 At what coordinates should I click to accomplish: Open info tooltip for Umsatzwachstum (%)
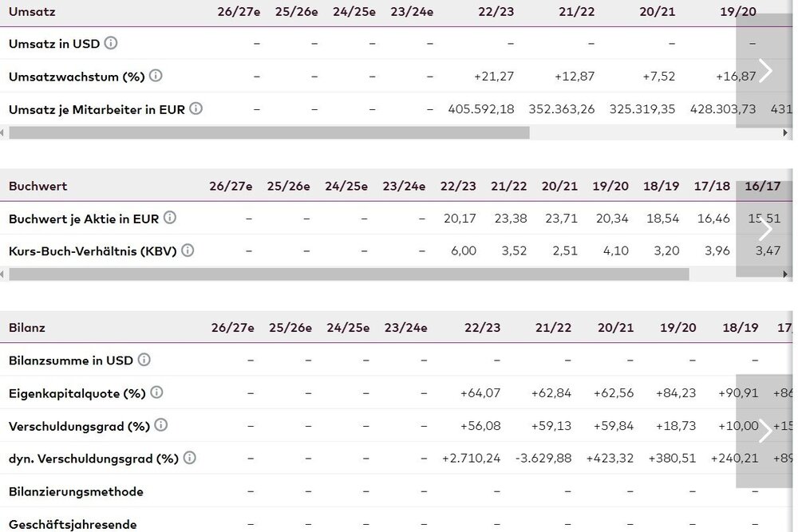click(x=156, y=76)
